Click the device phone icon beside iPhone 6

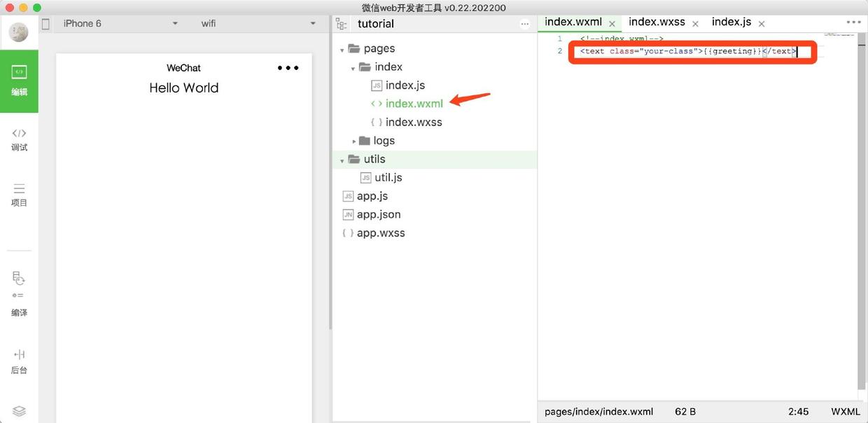click(46, 24)
